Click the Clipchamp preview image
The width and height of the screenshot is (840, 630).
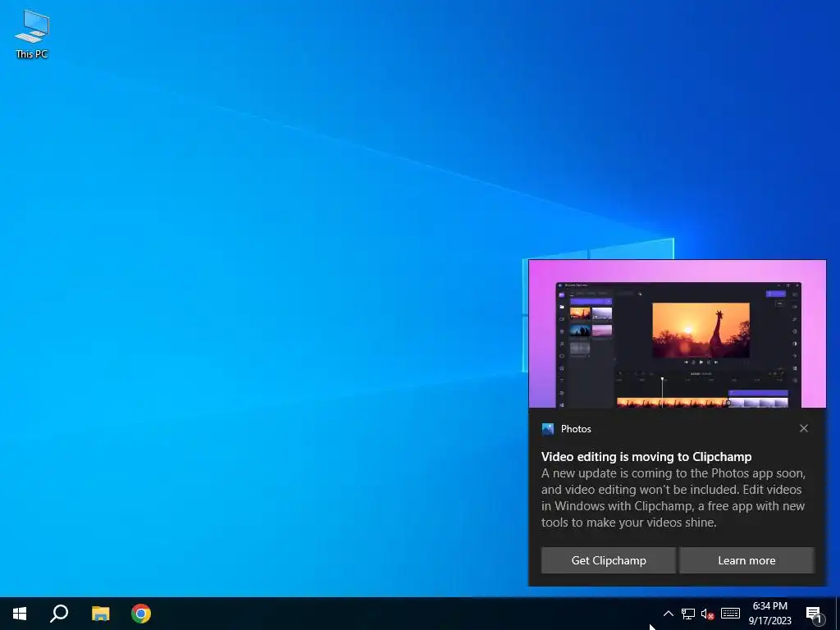677,335
